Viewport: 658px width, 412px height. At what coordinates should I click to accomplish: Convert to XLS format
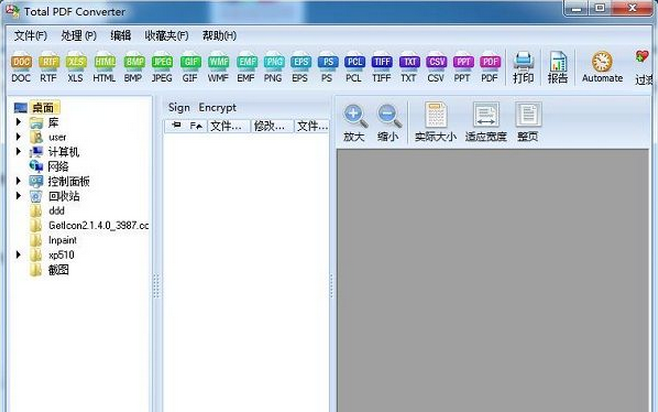76,69
